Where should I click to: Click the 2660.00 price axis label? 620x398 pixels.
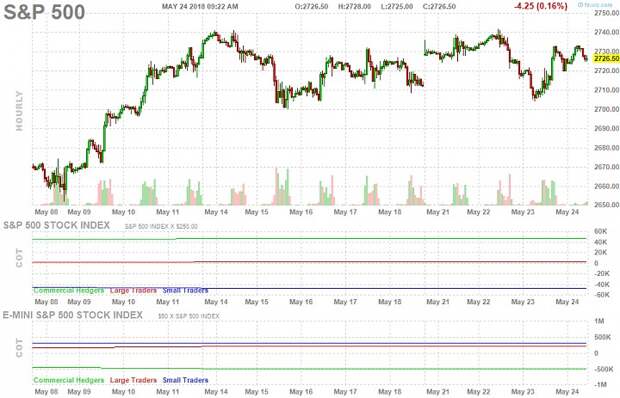(x=607, y=186)
